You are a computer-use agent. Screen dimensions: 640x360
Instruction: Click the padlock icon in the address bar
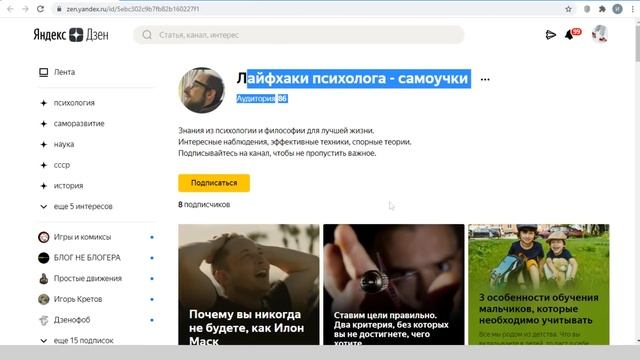[x=59, y=9]
